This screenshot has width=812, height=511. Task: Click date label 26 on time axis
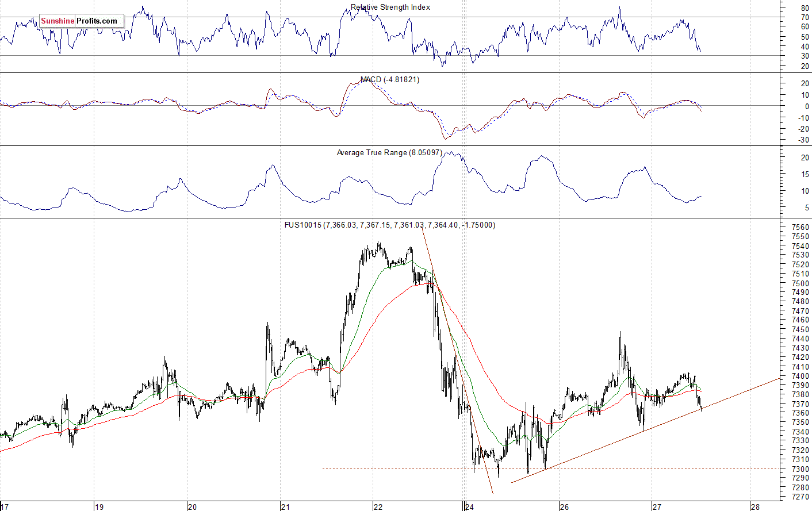pyautogui.click(x=564, y=507)
